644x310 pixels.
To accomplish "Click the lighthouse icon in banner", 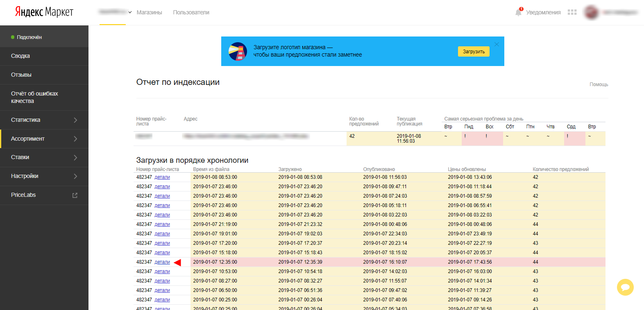I will point(238,51).
